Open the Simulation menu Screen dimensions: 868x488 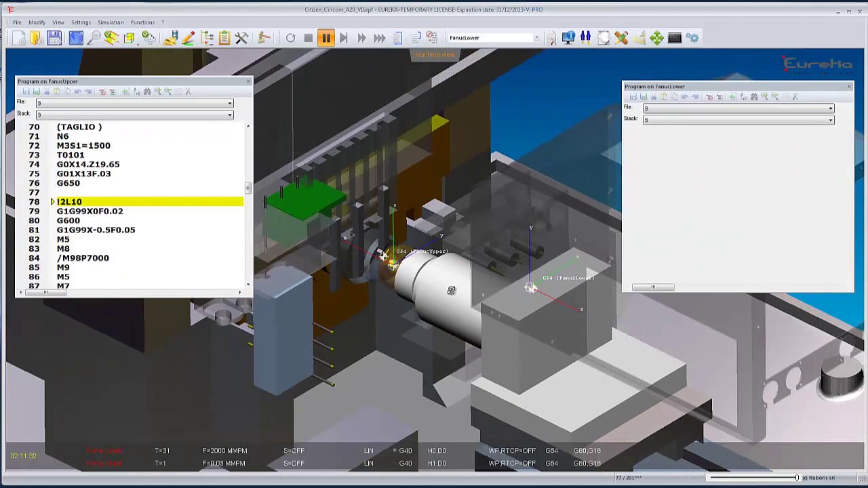pos(111,22)
